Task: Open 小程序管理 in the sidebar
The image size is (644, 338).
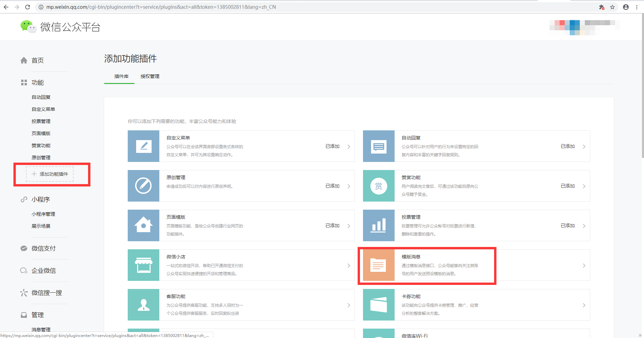Action: click(43, 214)
